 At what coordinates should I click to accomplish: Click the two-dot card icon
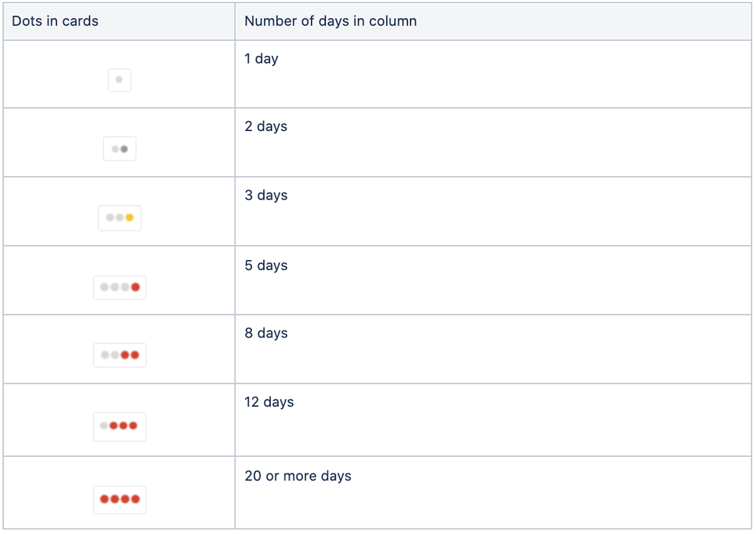120,148
